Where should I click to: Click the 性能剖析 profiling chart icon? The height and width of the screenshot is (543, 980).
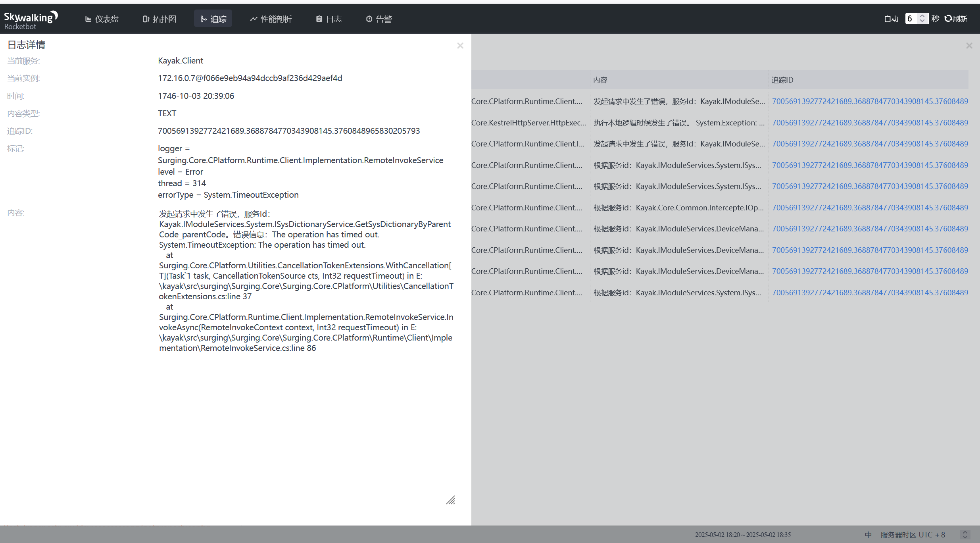254,19
